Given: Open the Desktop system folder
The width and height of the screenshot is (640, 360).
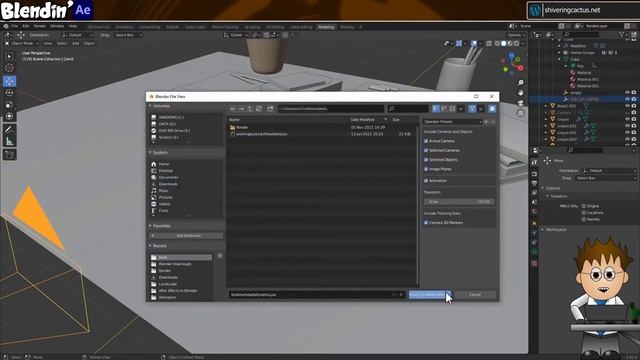Looking at the screenshot, I should [x=166, y=171].
